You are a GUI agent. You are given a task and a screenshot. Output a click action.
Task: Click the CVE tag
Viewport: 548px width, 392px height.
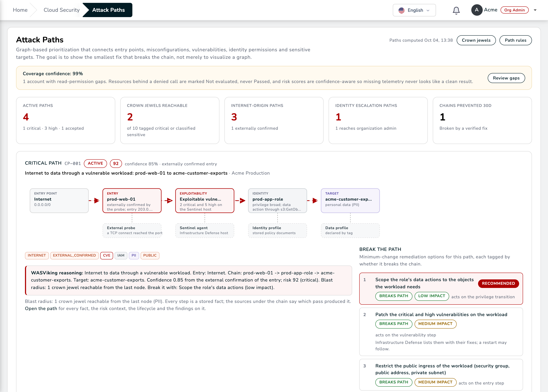point(106,255)
